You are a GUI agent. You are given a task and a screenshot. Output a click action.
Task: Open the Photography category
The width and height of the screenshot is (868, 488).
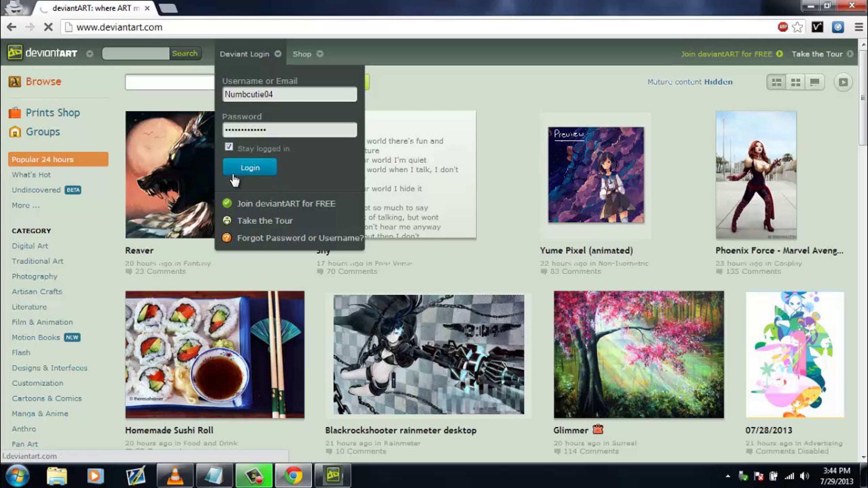[34, 277]
